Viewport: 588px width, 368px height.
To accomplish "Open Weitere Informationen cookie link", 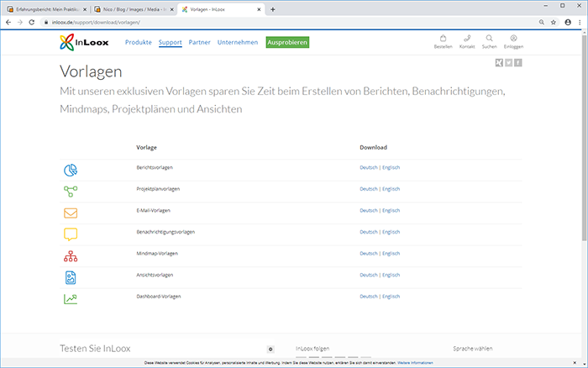I will point(415,363).
